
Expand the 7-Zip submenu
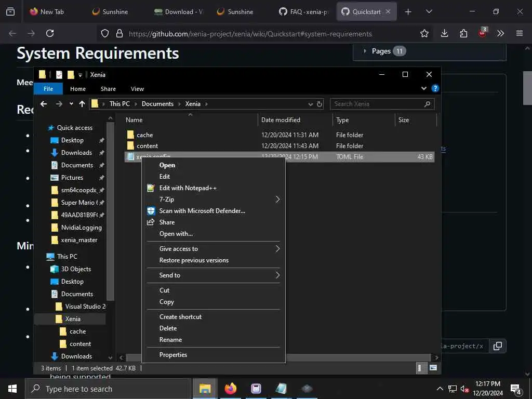tap(277, 199)
